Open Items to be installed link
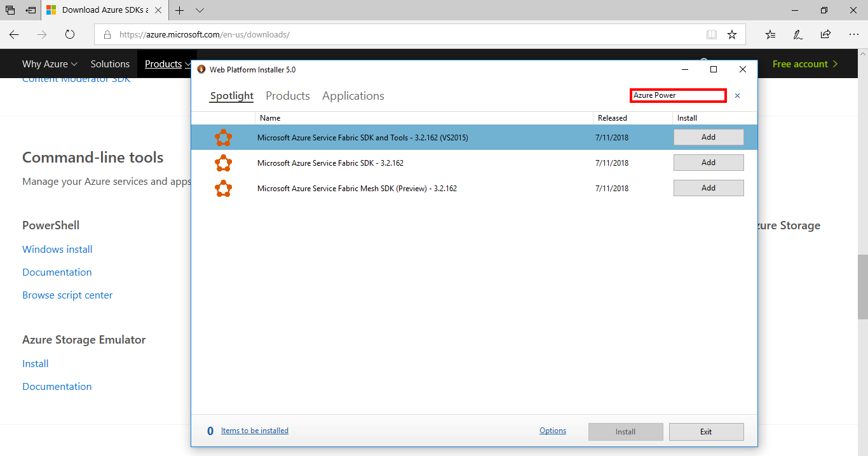The image size is (868, 456). click(x=255, y=431)
